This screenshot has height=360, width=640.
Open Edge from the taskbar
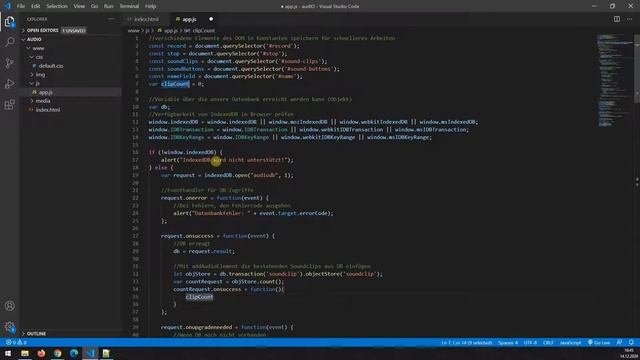[x=74, y=353]
